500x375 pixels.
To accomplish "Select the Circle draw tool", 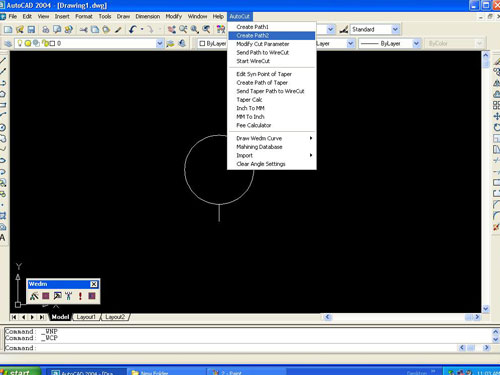I will [3, 127].
